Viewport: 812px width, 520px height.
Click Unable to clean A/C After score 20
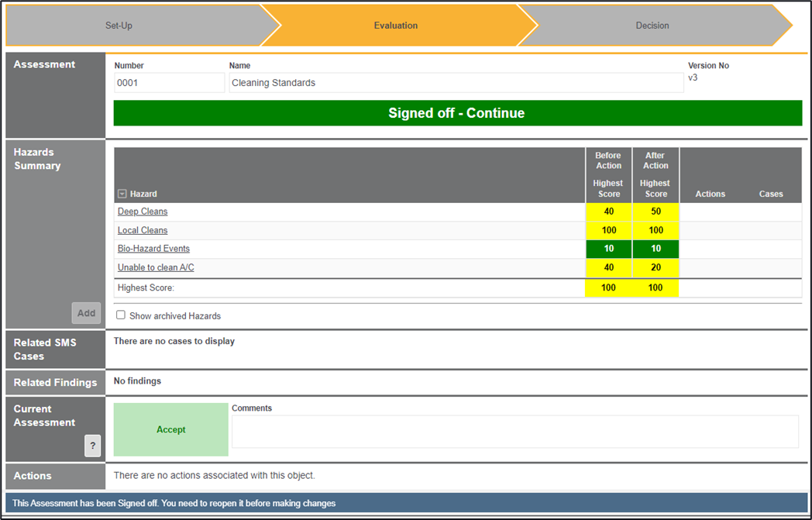tap(655, 267)
